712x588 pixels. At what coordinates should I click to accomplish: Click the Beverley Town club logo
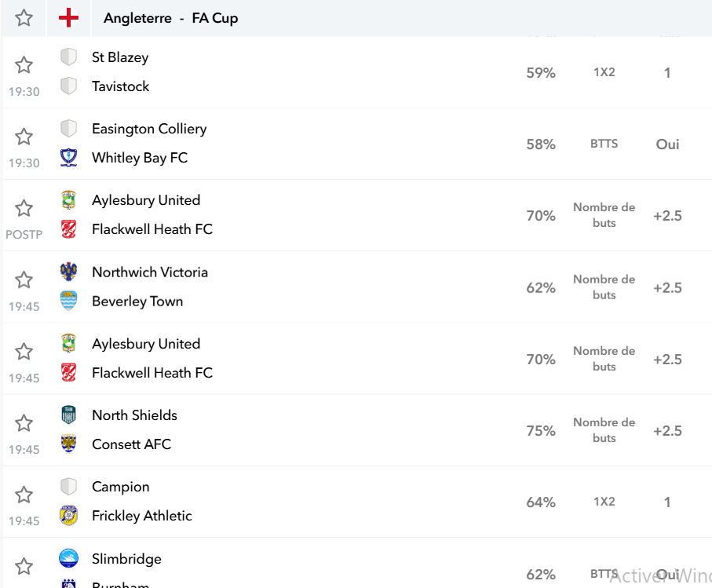coord(68,301)
